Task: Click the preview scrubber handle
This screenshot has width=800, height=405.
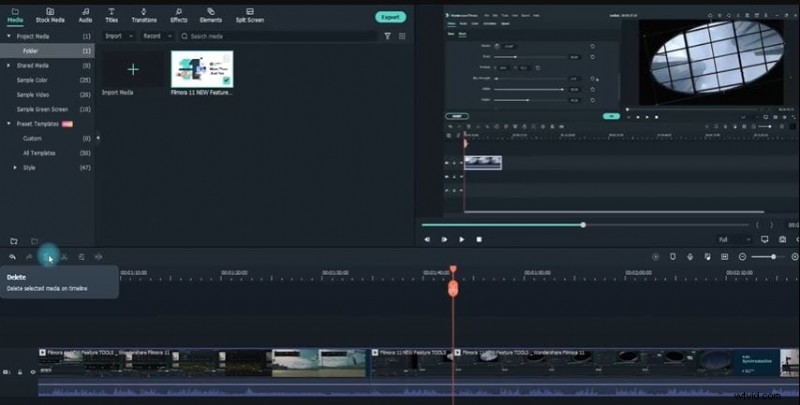Action: (583, 225)
